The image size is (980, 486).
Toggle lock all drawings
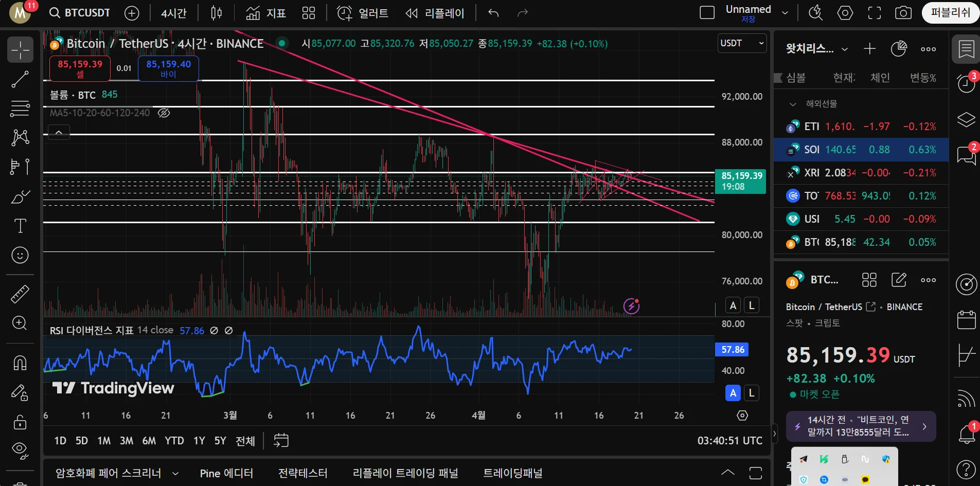click(x=20, y=422)
